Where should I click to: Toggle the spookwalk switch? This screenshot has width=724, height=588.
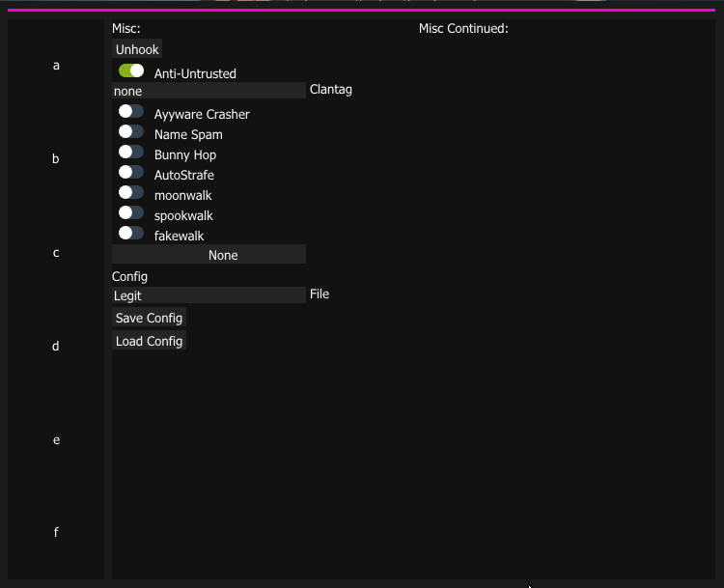pos(131,213)
